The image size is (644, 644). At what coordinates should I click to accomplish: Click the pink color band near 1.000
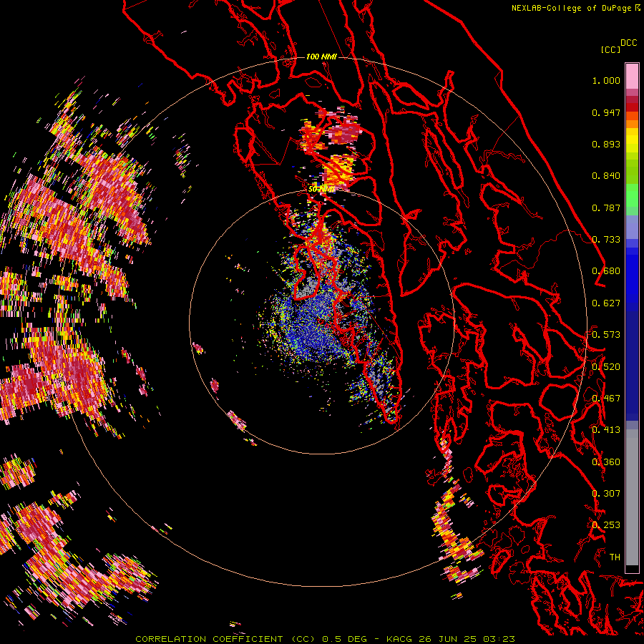click(x=632, y=76)
